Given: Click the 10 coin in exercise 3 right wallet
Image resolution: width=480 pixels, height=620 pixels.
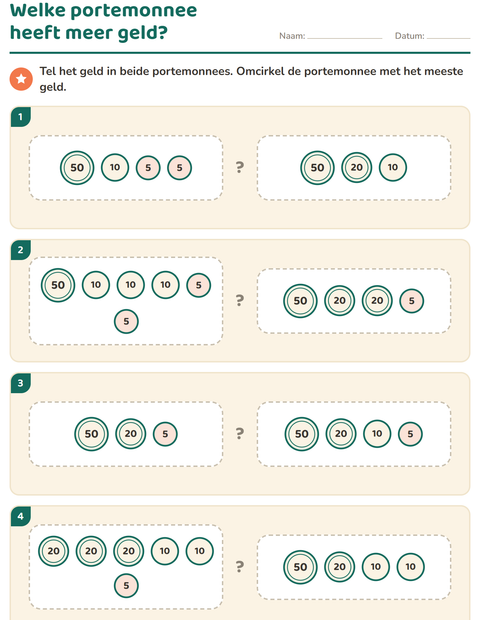Looking at the screenshot, I should coord(377,434).
